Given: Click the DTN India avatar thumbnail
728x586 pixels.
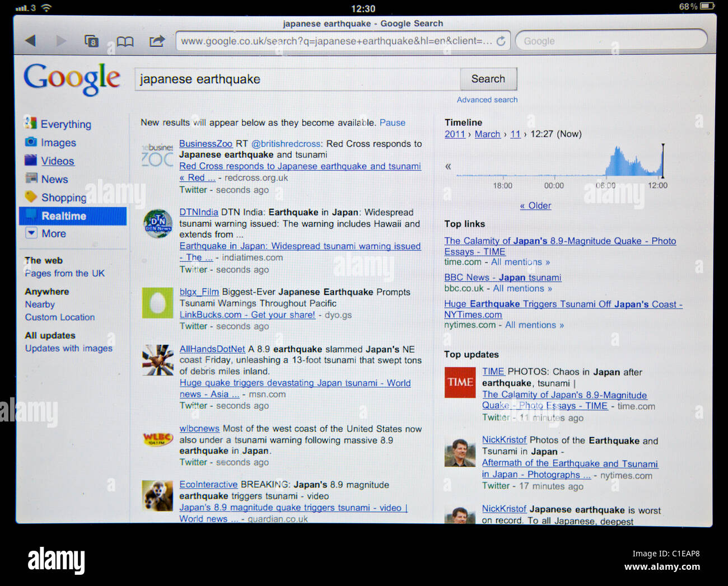Looking at the screenshot, I should click(157, 223).
